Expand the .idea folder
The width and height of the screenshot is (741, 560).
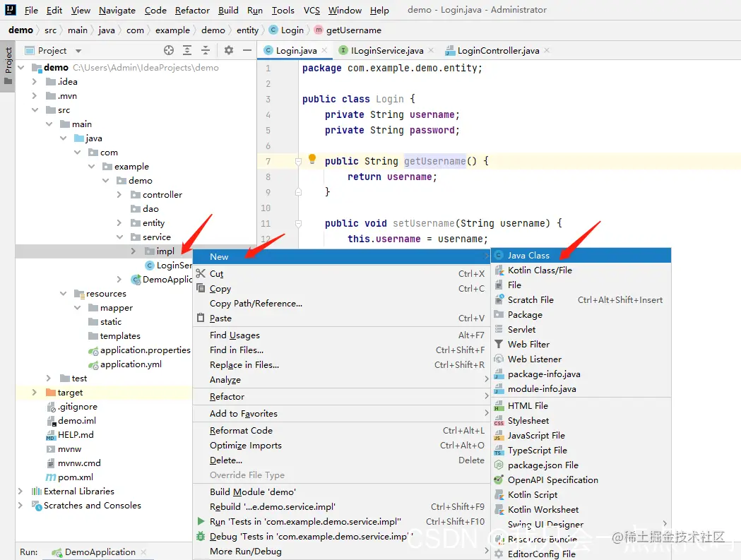point(34,82)
